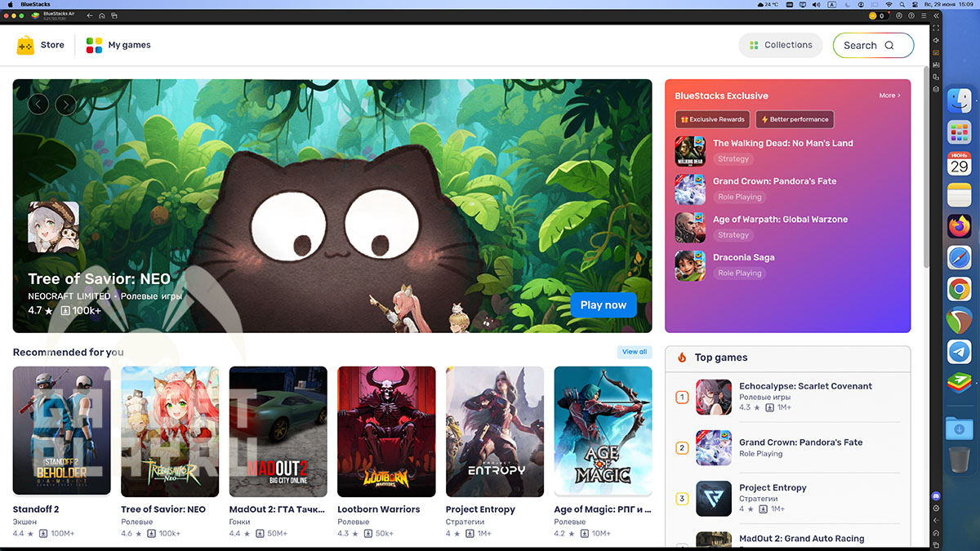
Task: Click the 'Draconia Saga' title text
Action: point(744,257)
